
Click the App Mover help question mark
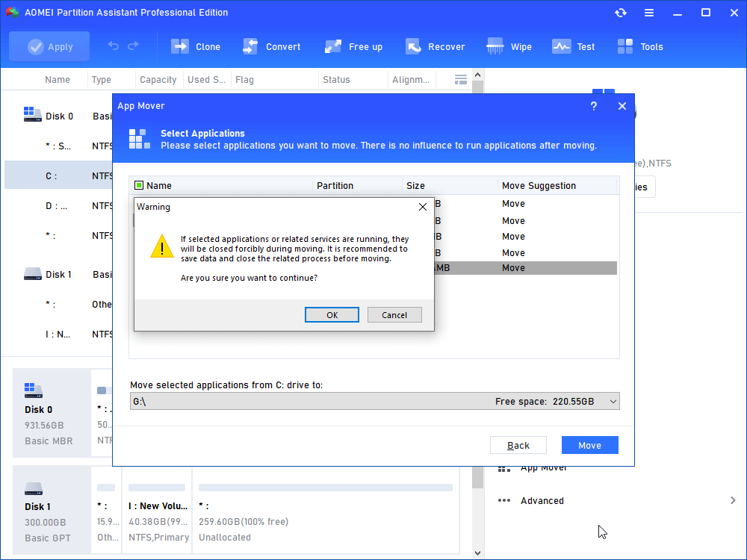coord(594,106)
